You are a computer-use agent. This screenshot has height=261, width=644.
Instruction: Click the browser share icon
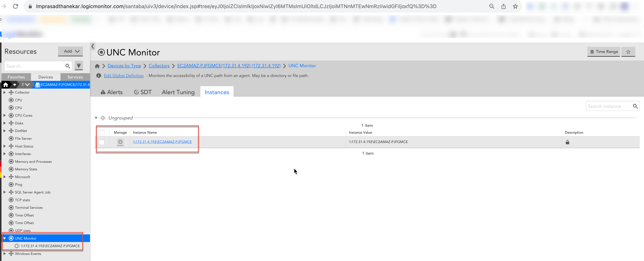(504, 6)
